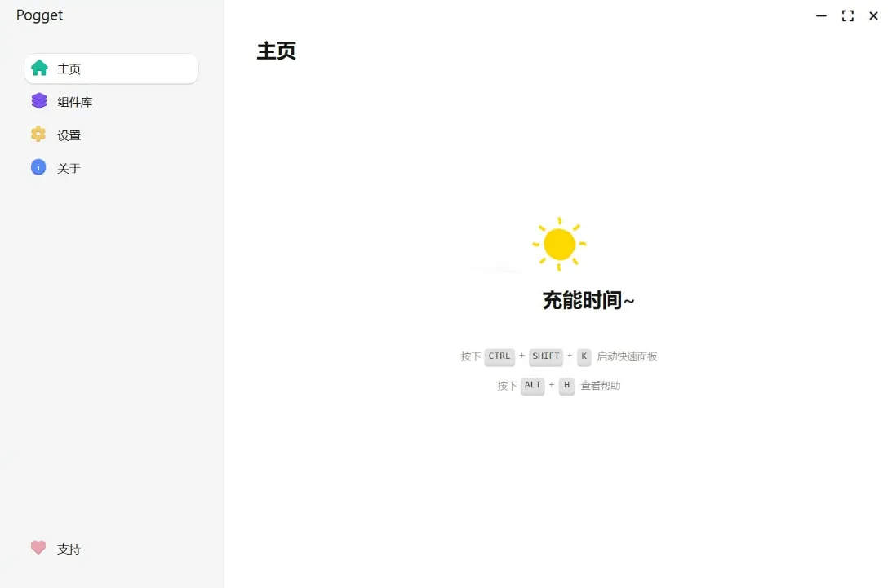
Task: Click the 设置 gear icon
Action: click(x=39, y=135)
